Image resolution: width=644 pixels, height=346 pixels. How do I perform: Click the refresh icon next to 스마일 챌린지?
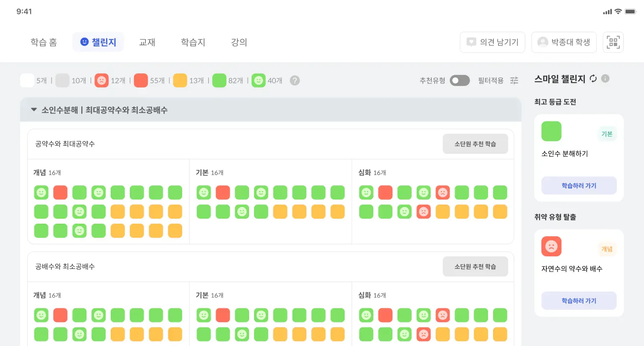pos(592,79)
